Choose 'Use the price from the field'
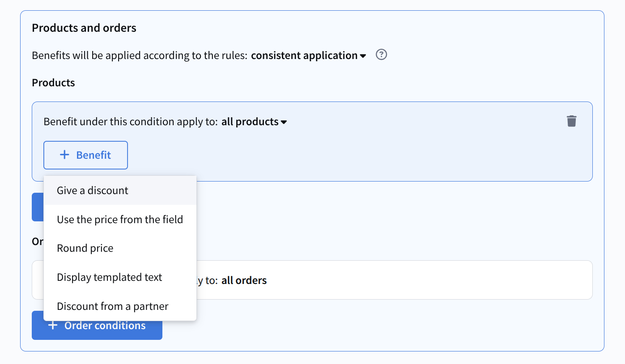This screenshot has height=364, width=625. [120, 220]
